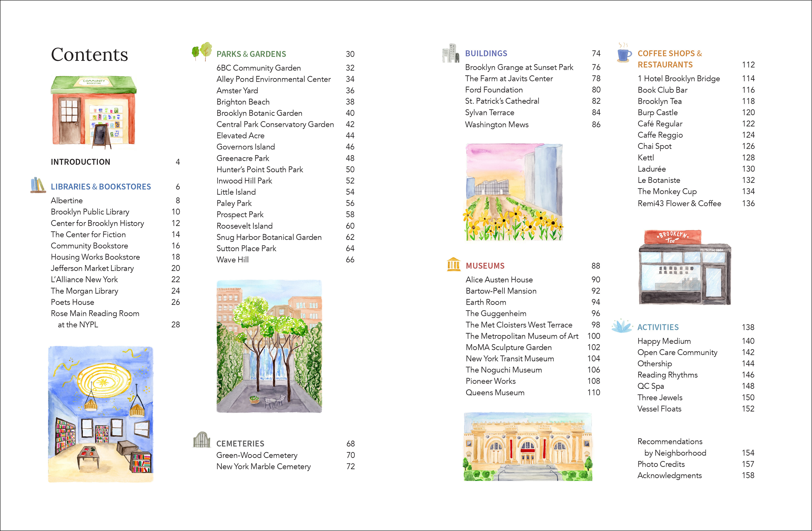Open the Caffe Reggio entry
The height and width of the screenshot is (531, 812).
pos(660,135)
